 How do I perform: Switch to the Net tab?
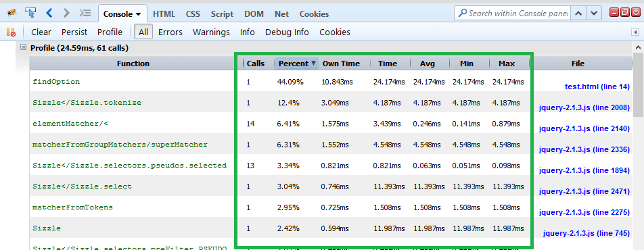coord(281,14)
